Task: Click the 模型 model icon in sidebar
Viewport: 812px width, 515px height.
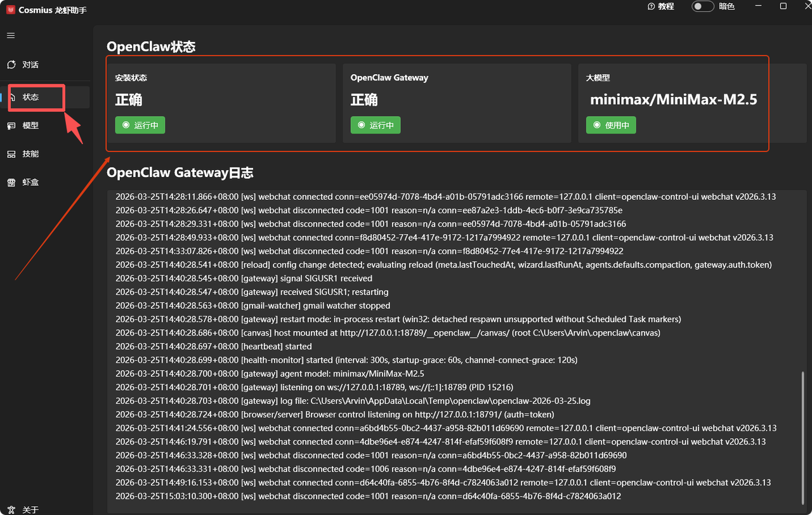Action: 11,126
